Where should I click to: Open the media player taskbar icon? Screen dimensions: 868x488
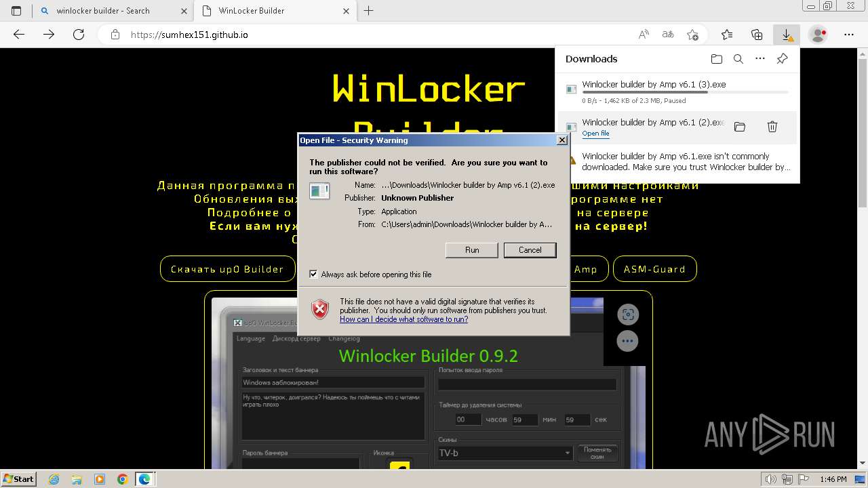(x=100, y=479)
